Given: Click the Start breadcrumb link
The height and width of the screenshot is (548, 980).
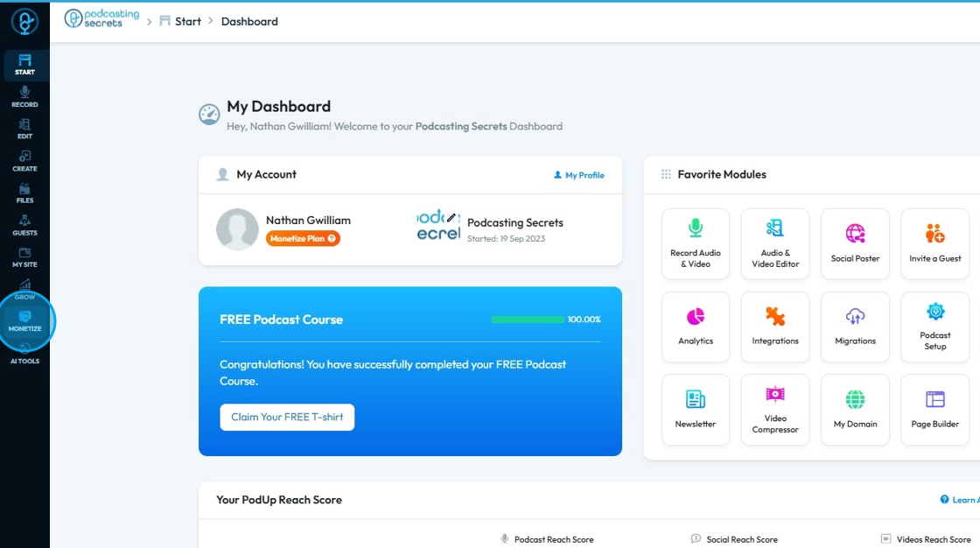Looking at the screenshot, I should pos(180,21).
